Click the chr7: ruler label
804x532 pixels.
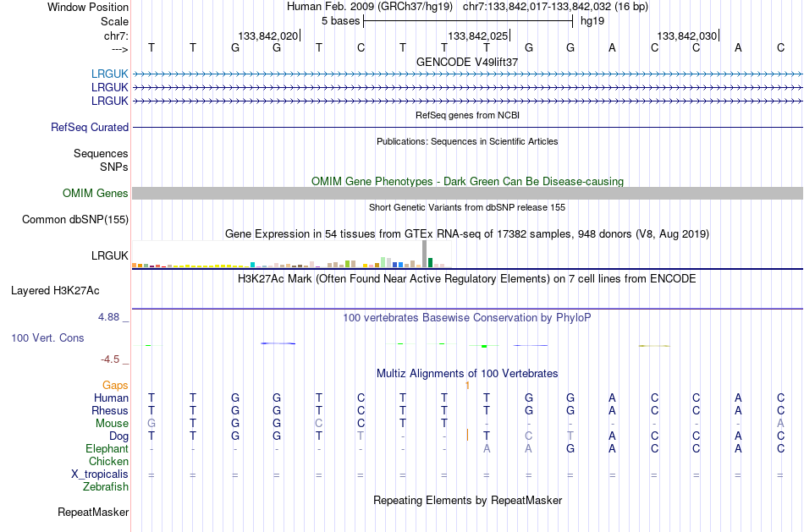click(x=116, y=36)
